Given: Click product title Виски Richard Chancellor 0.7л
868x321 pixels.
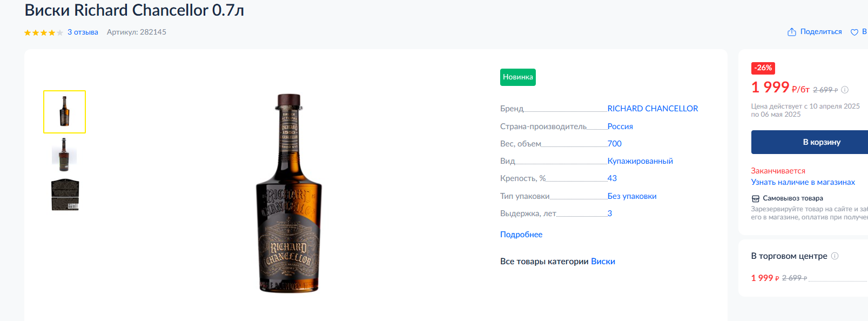Looking at the screenshot, I should tap(134, 10).
